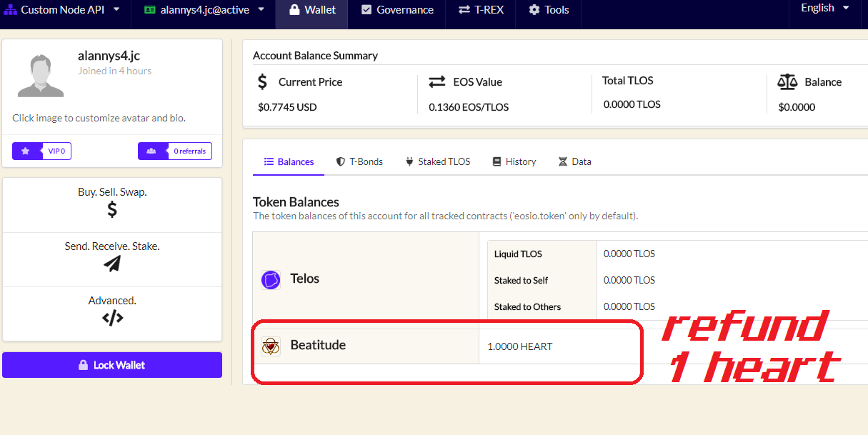Image resolution: width=868 pixels, height=435 pixels.
Task: Open the English language dropdown
Action: pyautogui.click(x=825, y=8)
